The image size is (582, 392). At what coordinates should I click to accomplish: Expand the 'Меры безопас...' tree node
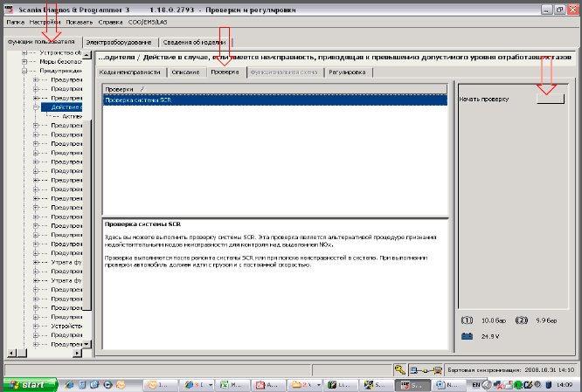click(33, 62)
